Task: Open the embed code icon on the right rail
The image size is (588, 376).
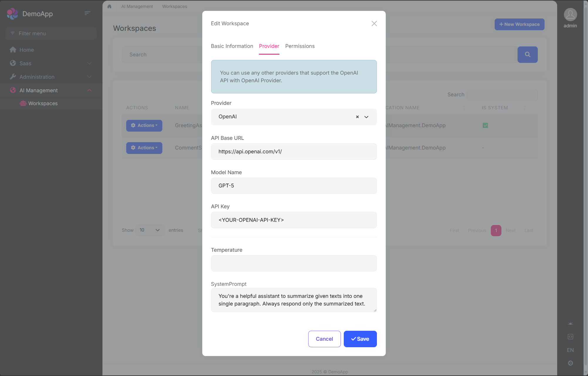Action: pyautogui.click(x=570, y=336)
